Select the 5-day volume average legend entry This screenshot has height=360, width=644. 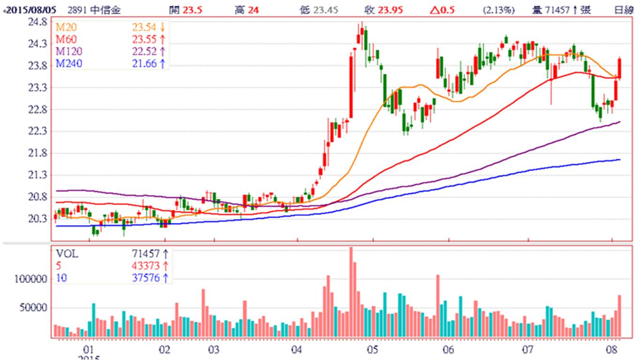coord(58,266)
